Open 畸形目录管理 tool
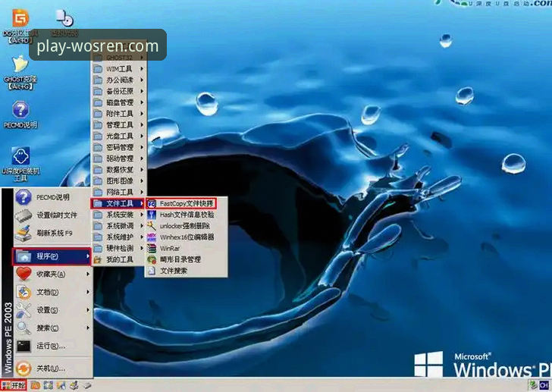 (x=186, y=260)
